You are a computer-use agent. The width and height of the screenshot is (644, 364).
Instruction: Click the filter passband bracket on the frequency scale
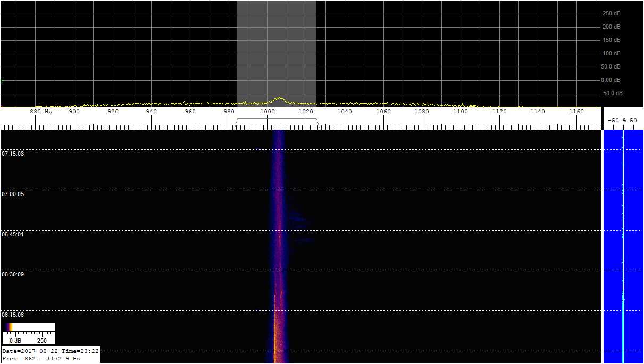pos(277,121)
